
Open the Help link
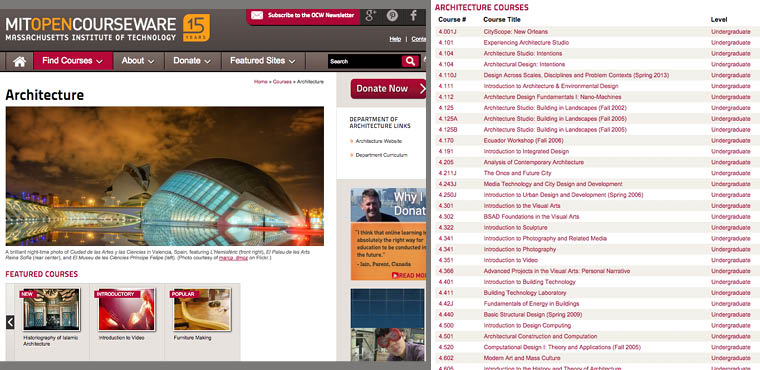click(395, 39)
